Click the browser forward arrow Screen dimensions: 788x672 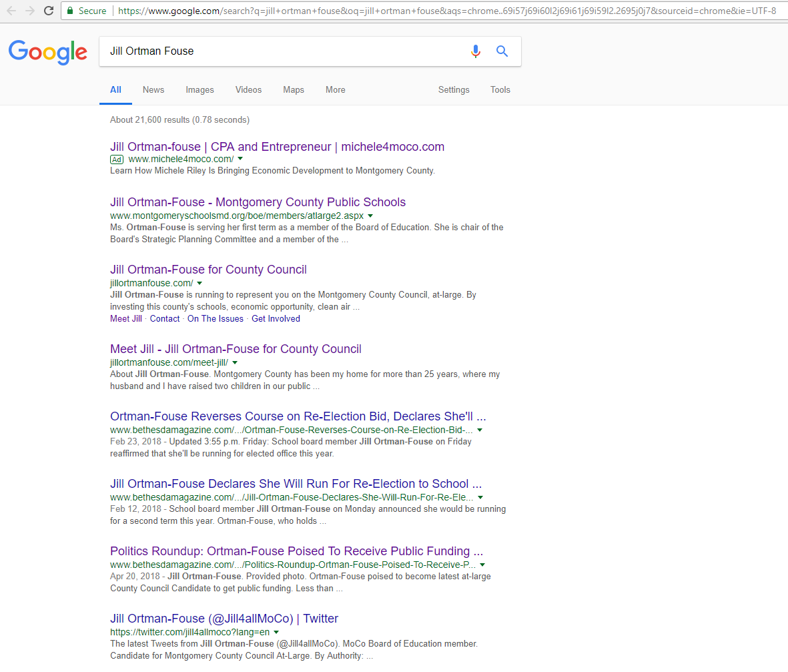coord(29,11)
